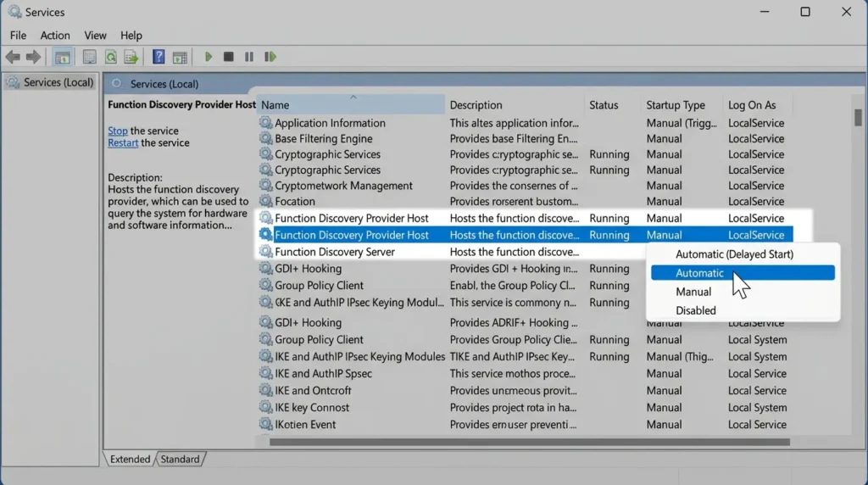The image size is (868, 485).
Task: Click the Services app icon in title bar
Action: [14, 12]
